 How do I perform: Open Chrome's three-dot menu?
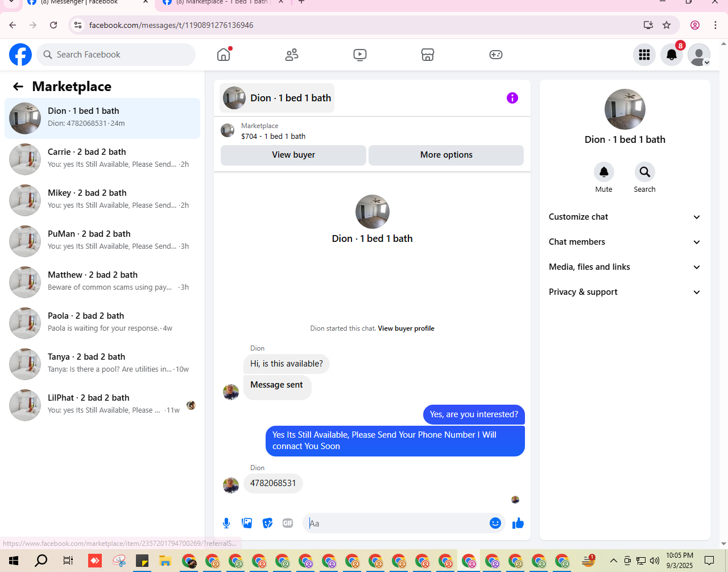715,25
